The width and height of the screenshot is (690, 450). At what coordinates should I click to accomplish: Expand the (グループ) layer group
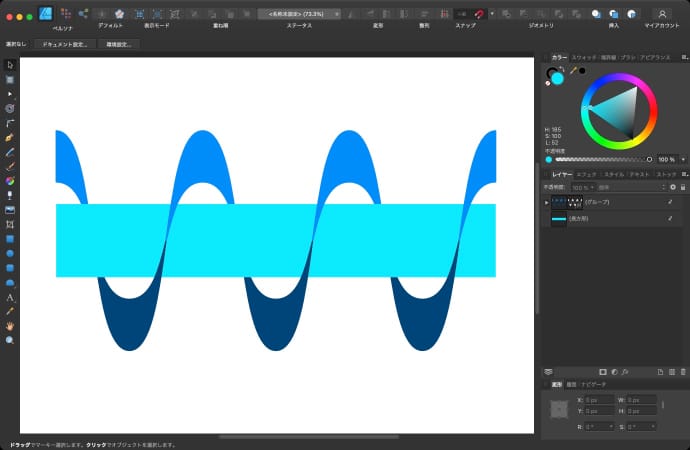[x=546, y=202]
